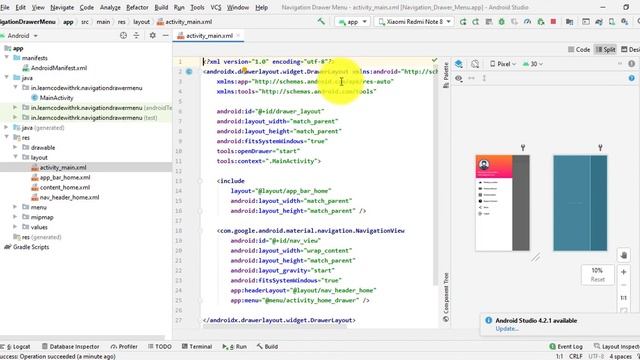Image resolution: width=640 pixels, height=360 pixels.
Task: Click the gutter icon on line 2
Action: [x=189, y=71]
